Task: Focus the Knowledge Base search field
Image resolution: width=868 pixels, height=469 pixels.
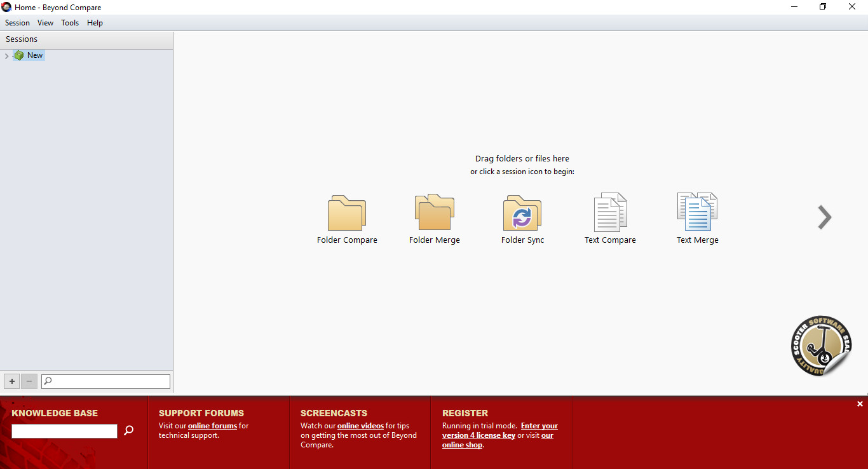Action: 64,431
